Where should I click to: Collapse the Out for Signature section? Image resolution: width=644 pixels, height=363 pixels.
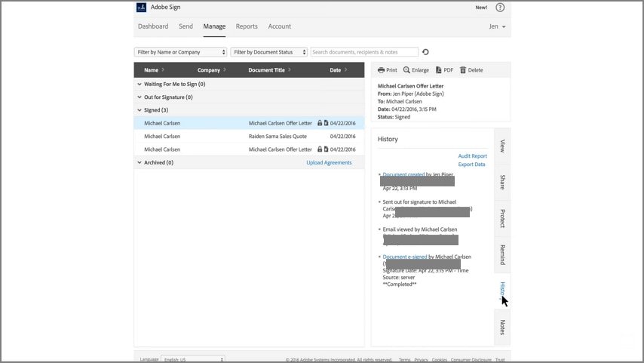(140, 97)
